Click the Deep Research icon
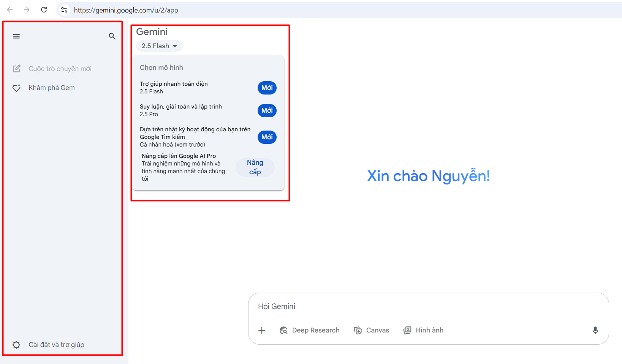Screen dimensions: 622x364 click(x=283, y=330)
